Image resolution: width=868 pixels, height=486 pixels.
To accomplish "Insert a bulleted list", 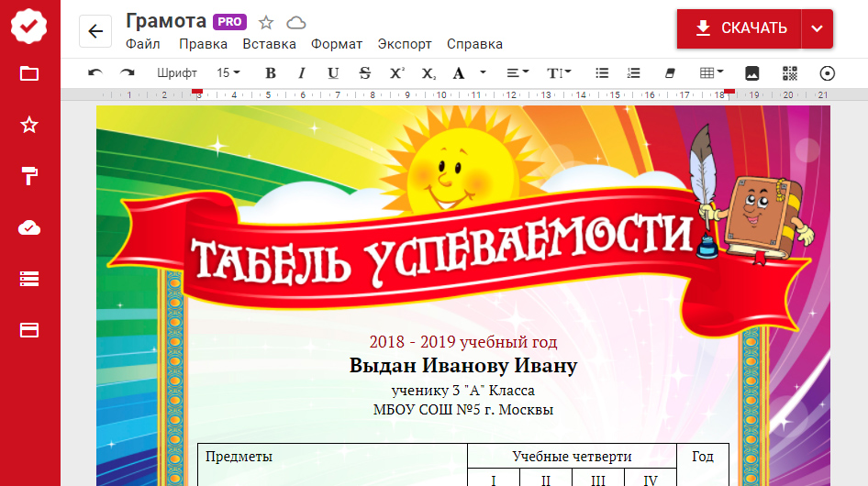I will (602, 73).
